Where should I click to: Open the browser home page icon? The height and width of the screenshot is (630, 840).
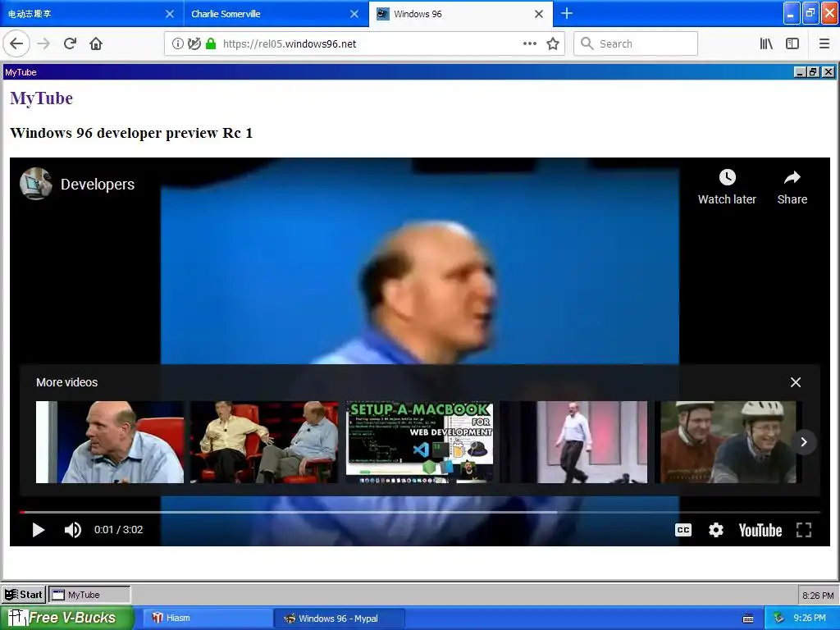tap(96, 44)
